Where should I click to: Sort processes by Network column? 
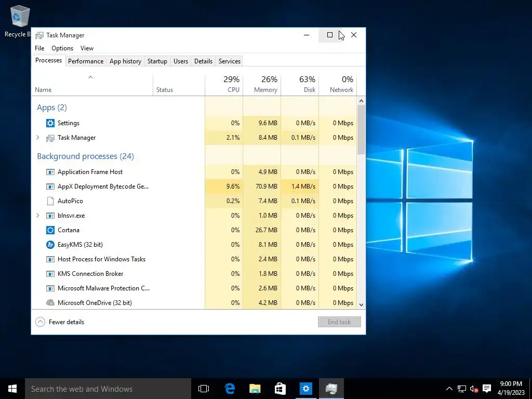(338, 85)
